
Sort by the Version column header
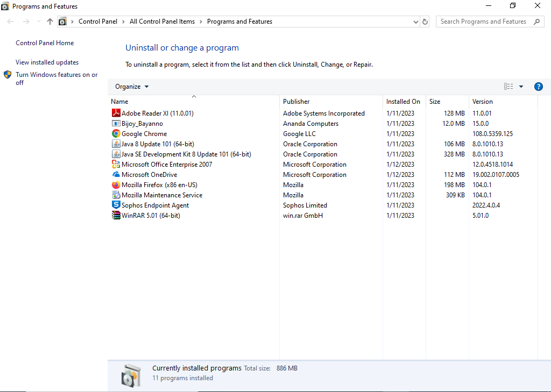pos(503,102)
